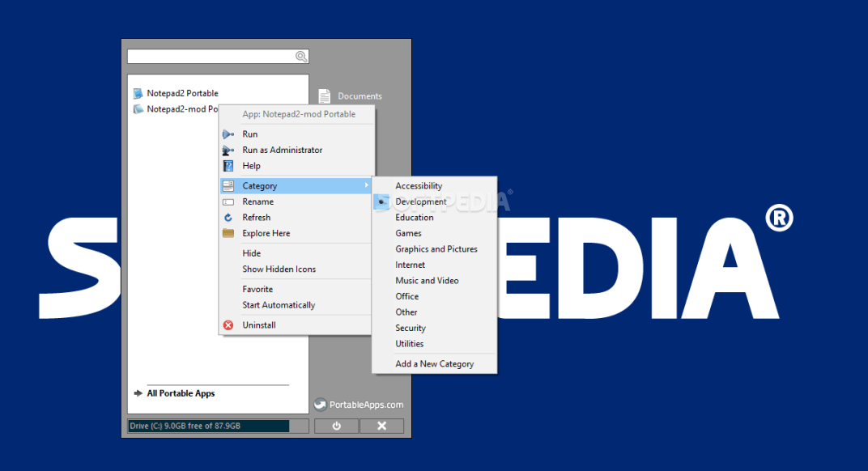The image size is (868, 471).
Task: Close the PortableApps menu with X button
Action: tap(382, 426)
